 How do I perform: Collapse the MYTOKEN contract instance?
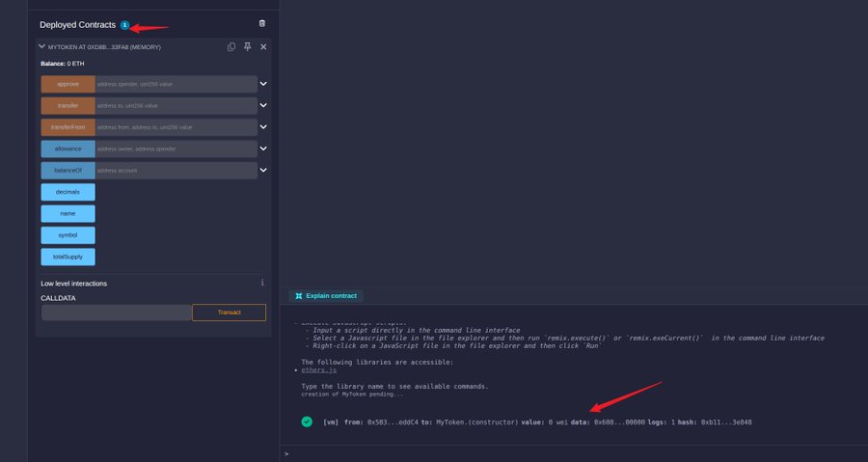[42, 47]
